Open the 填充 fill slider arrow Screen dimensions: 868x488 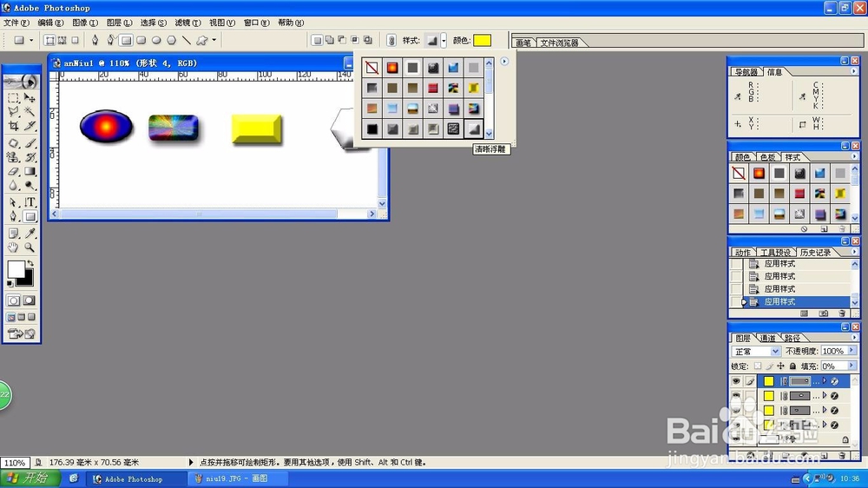[x=852, y=366]
